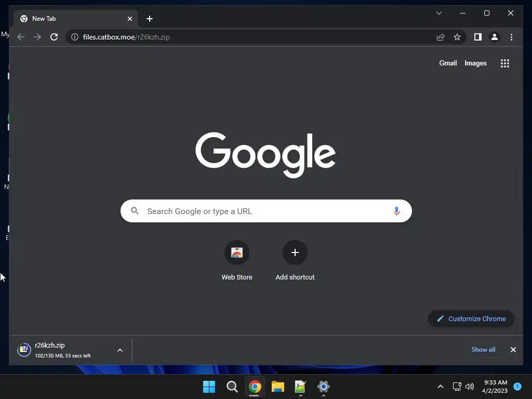Click the Chrome taskbar icon
The image size is (532, 399).
pos(255,387)
